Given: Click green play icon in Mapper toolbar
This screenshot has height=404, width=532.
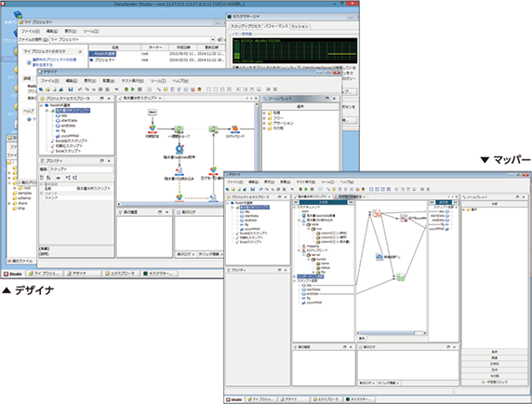Looking at the screenshot, I should point(306,189).
